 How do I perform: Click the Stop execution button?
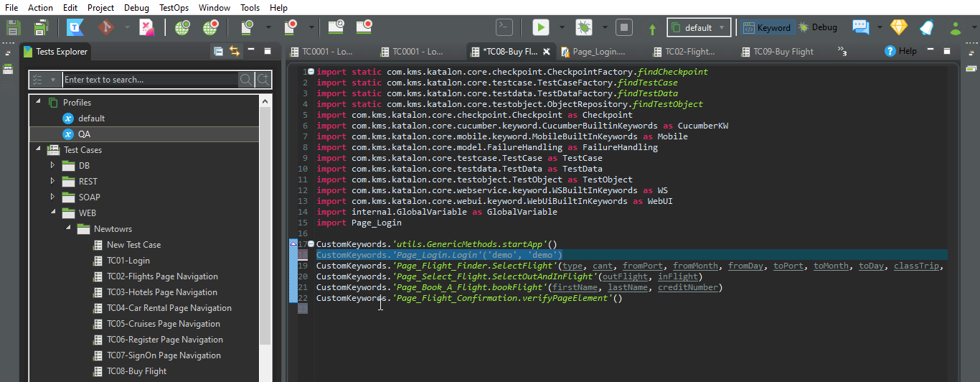tap(624, 27)
